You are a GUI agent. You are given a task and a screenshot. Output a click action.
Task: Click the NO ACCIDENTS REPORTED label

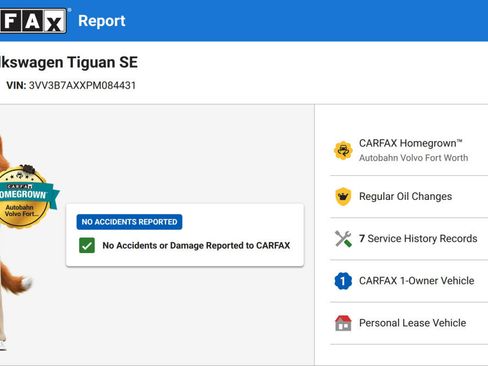tap(129, 222)
